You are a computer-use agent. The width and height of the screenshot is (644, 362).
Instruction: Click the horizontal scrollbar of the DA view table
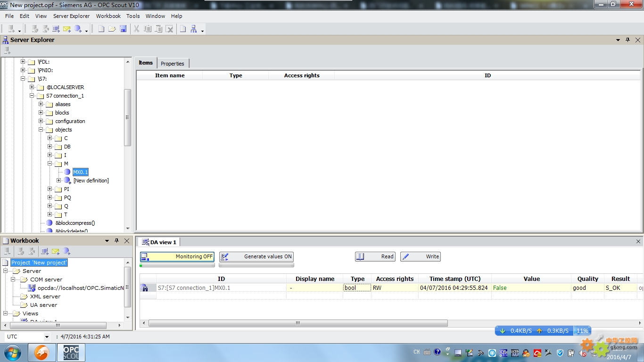298,323
